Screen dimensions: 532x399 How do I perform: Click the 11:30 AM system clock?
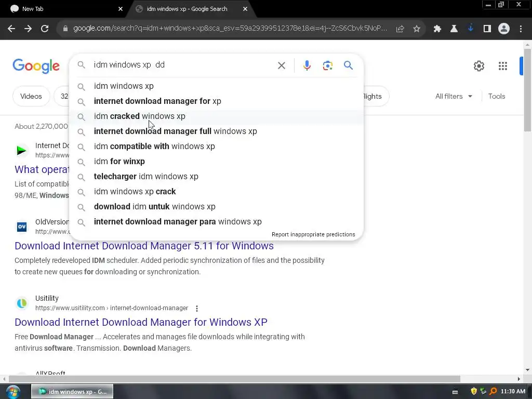513,391
